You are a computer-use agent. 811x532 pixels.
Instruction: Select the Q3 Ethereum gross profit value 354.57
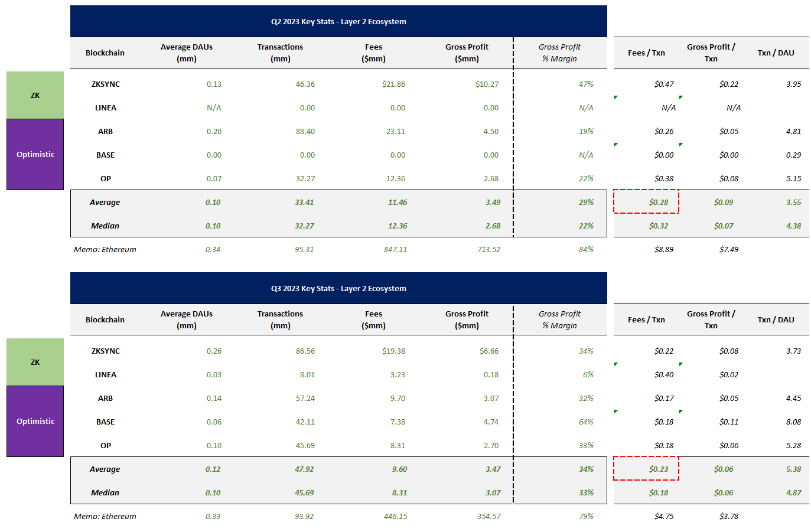pos(488,516)
